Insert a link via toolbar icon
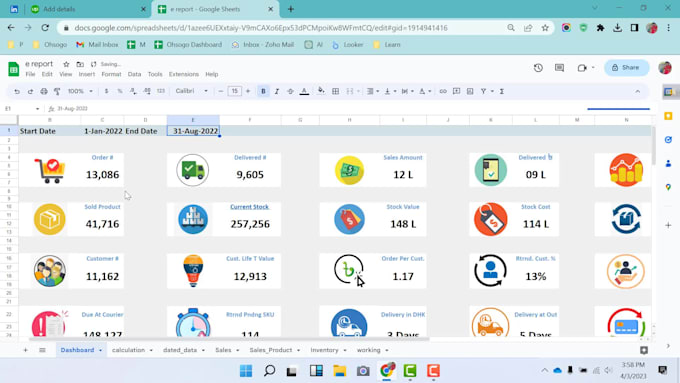The width and height of the screenshot is (680, 383). [x=443, y=91]
